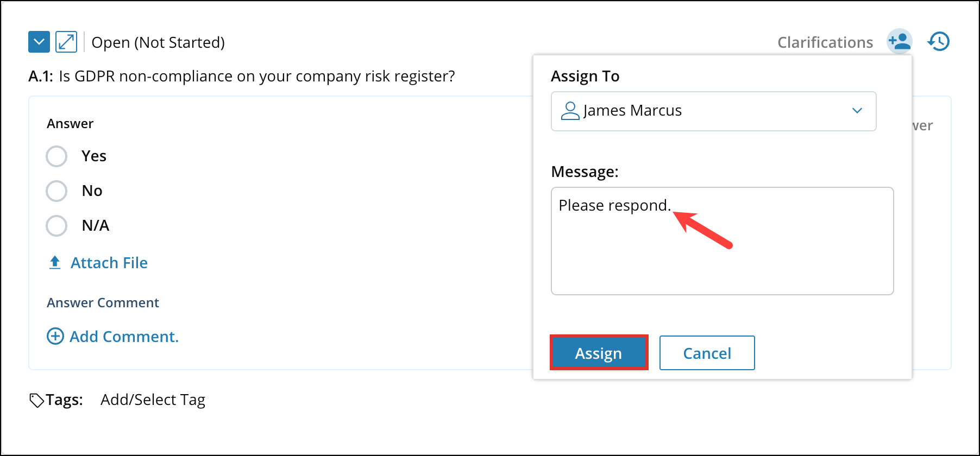
Task: Click the assign user icon
Action: pyautogui.click(x=899, y=41)
